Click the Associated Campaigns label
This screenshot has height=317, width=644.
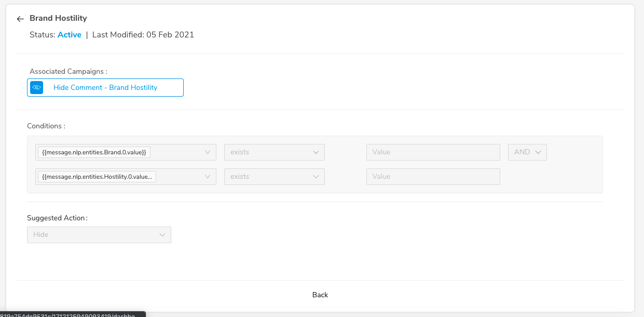68,71
